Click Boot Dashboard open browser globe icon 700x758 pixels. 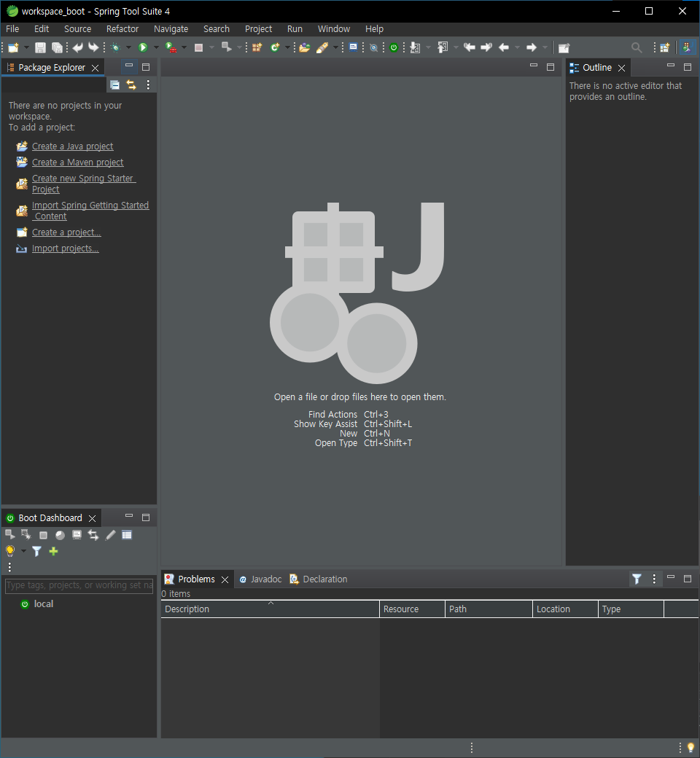click(x=60, y=535)
